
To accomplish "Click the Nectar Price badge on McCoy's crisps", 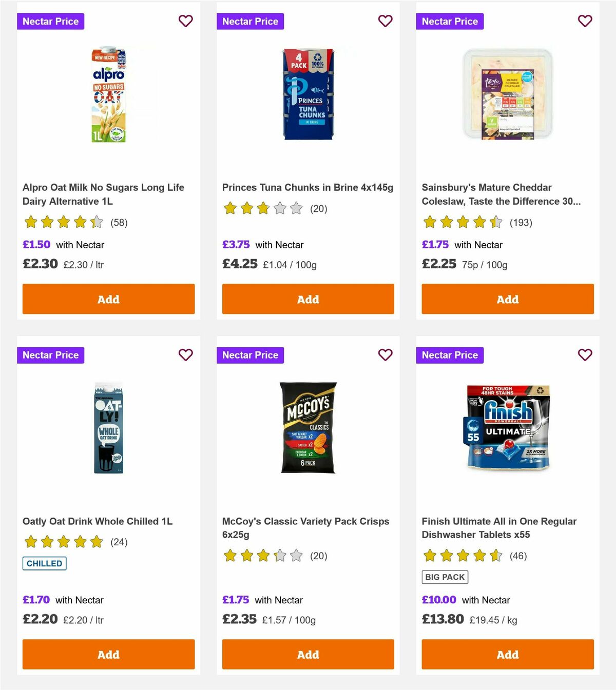I will pyautogui.click(x=250, y=354).
